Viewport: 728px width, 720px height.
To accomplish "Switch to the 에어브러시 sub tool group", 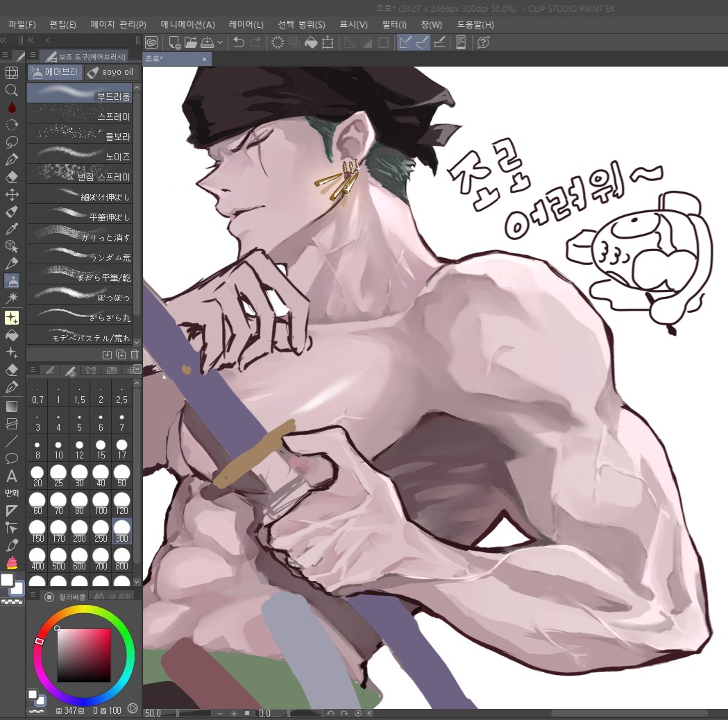I will [56, 72].
